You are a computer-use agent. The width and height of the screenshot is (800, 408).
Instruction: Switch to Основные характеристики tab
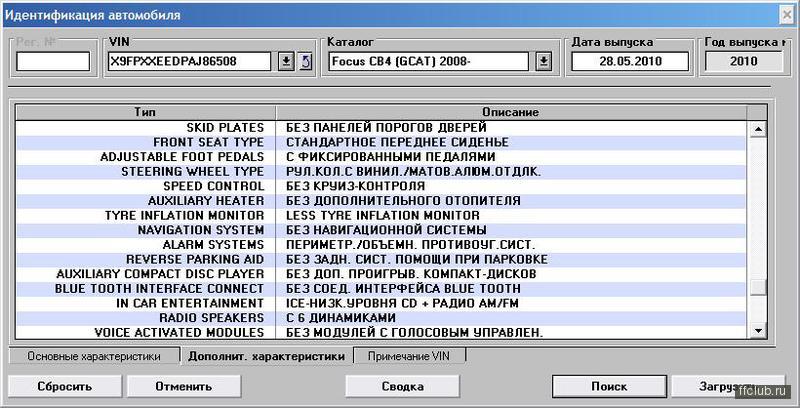pos(94,356)
